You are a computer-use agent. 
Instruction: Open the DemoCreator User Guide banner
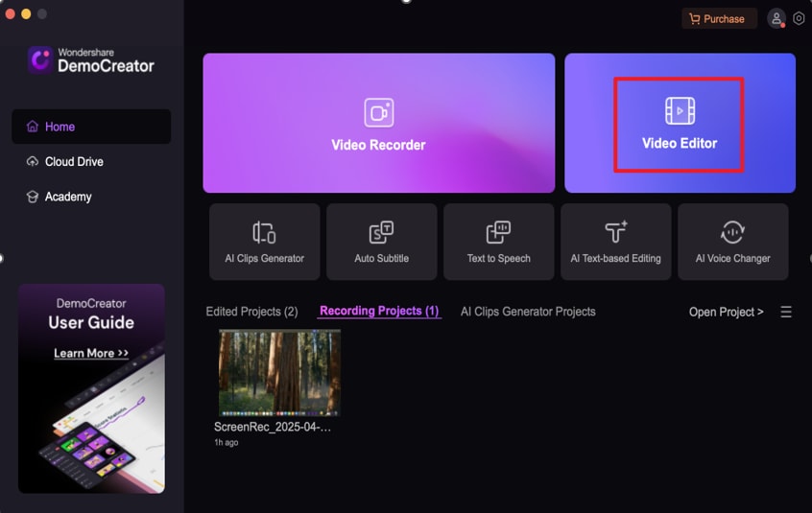[91, 388]
